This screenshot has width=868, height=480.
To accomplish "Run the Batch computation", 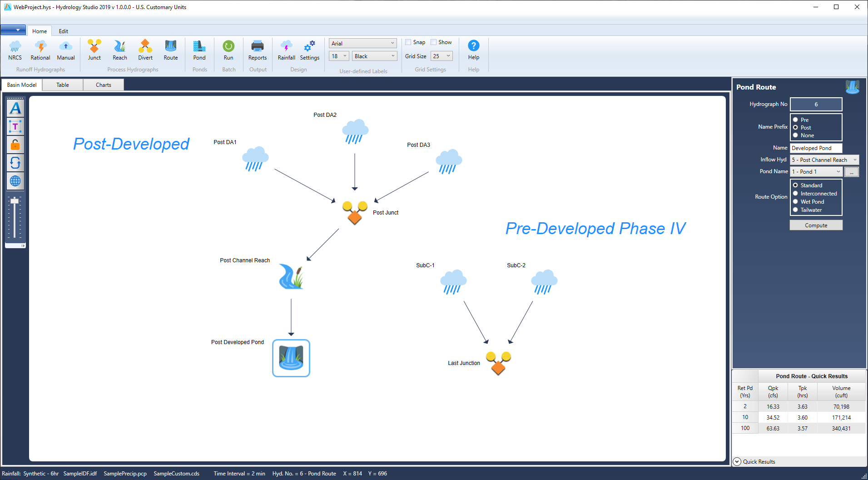I will pos(228,50).
